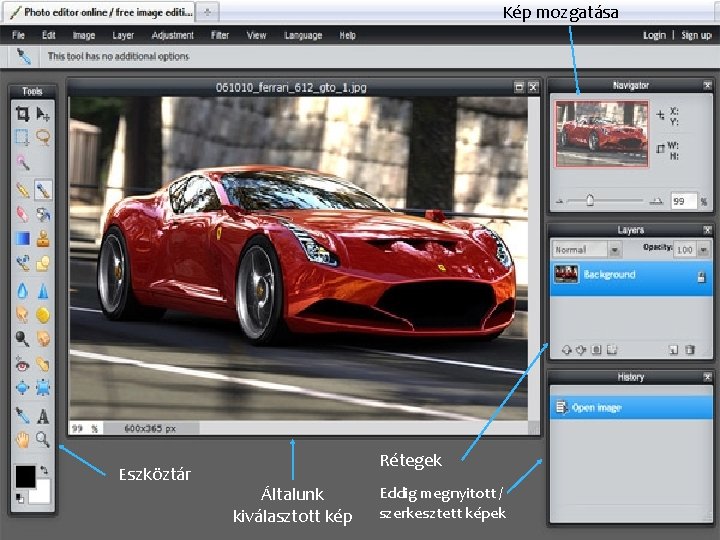Open the Help menu
This screenshot has height=540, width=720.
348,35
